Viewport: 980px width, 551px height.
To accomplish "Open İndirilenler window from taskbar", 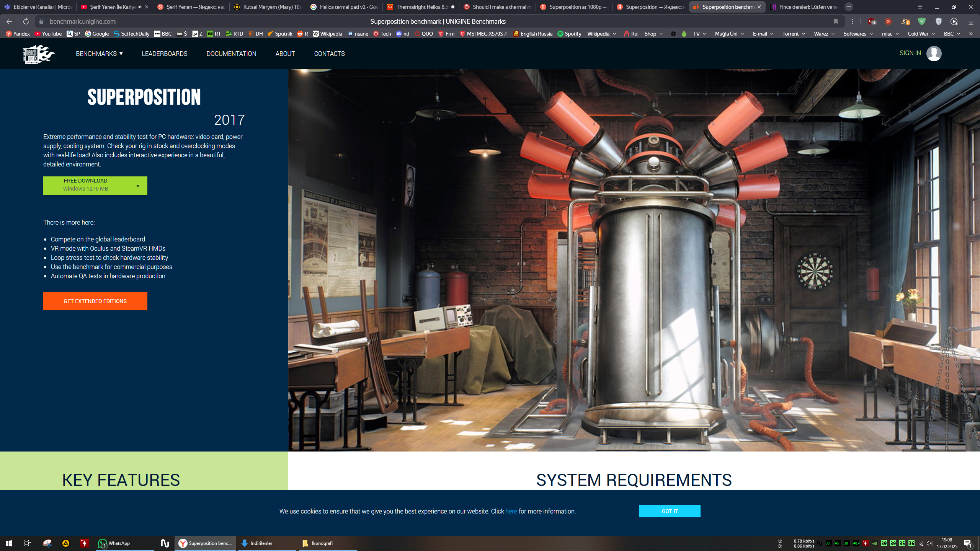I will point(267,543).
